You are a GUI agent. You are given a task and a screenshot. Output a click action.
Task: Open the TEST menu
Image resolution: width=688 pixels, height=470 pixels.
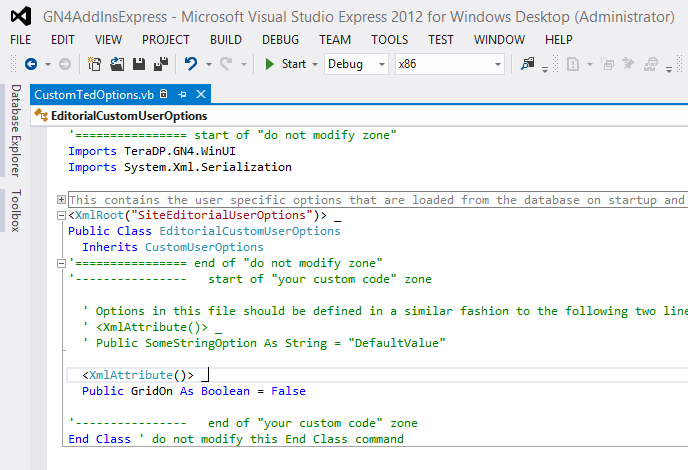[441, 40]
